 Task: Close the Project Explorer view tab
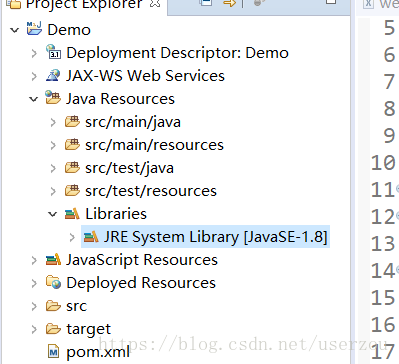[155, 3]
